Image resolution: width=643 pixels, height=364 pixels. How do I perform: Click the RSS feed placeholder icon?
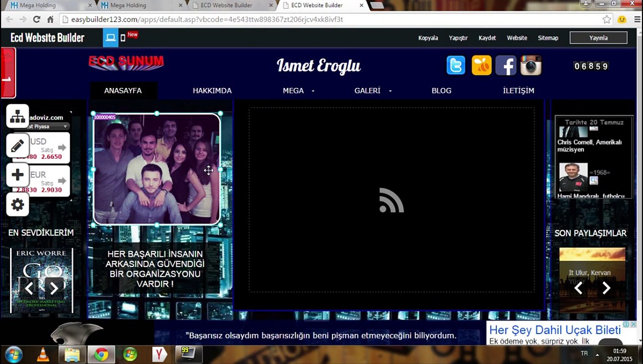tap(391, 200)
